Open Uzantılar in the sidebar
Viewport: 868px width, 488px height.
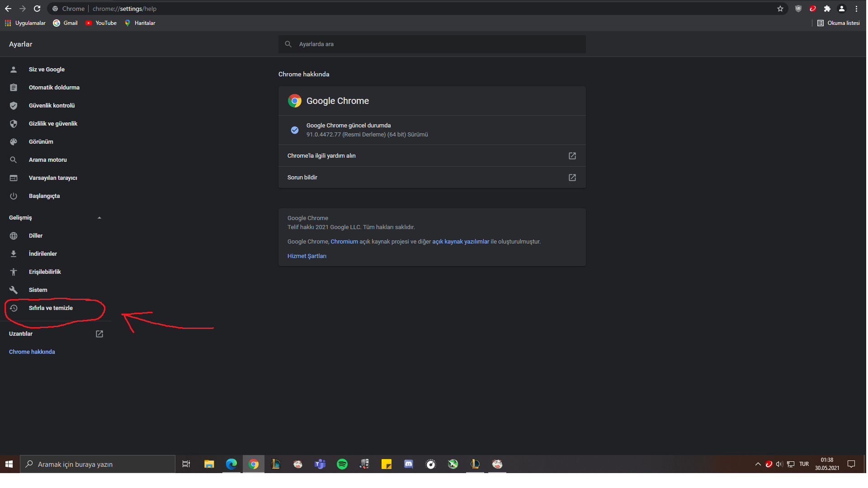pos(21,334)
